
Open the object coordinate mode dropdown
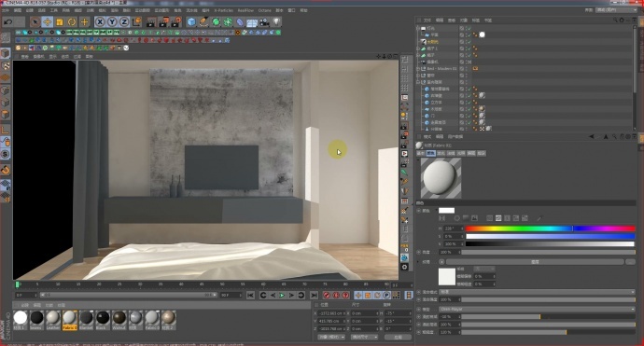click(x=331, y=337)
